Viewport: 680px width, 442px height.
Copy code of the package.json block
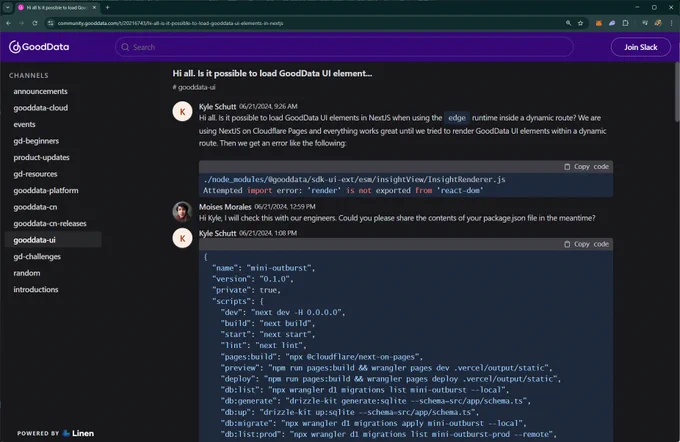[x=587, y=244]
